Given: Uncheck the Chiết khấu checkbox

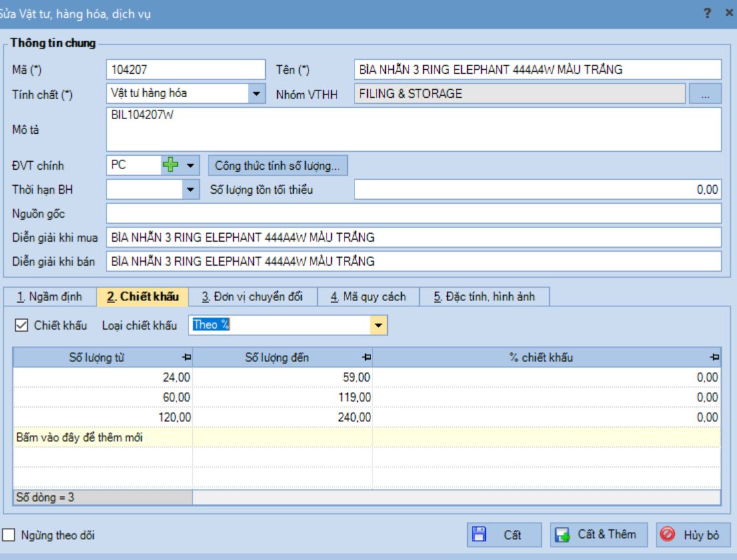Looking at the screenshot, I should pos(21,325).
